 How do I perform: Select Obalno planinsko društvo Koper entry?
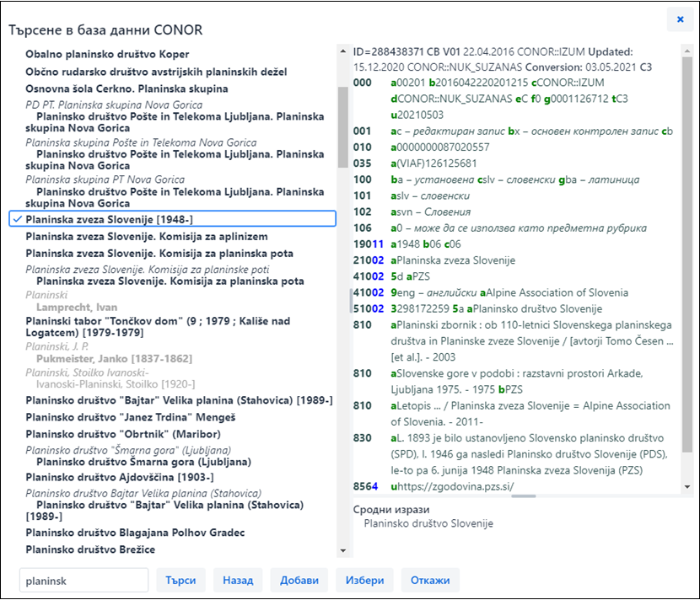point(107,54)
